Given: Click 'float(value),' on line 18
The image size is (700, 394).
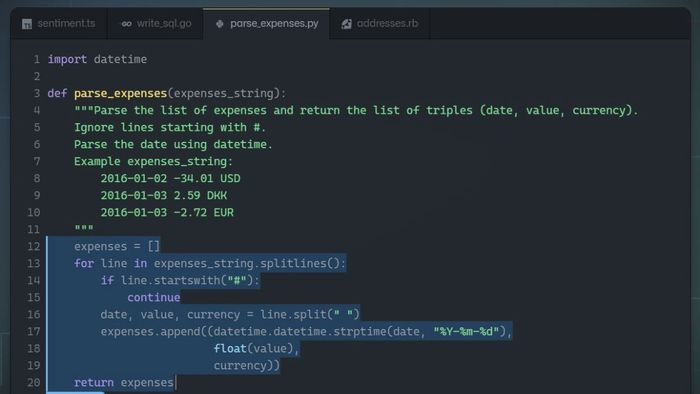Looking at the screenshot, I should 256,348.
